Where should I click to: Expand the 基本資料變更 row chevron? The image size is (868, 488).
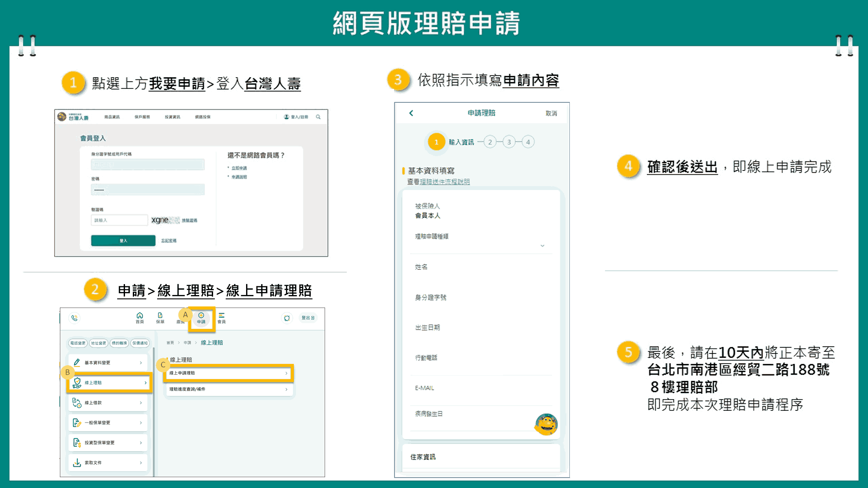point(141,363)
